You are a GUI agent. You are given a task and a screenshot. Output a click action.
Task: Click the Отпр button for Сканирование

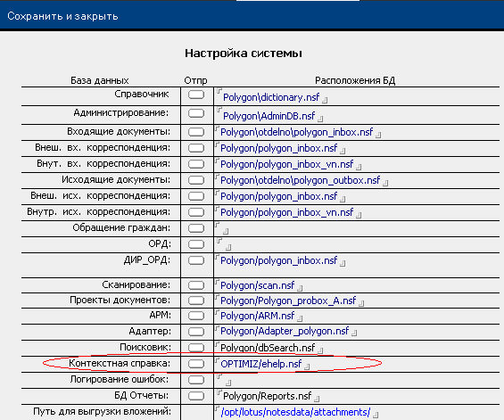196,285
